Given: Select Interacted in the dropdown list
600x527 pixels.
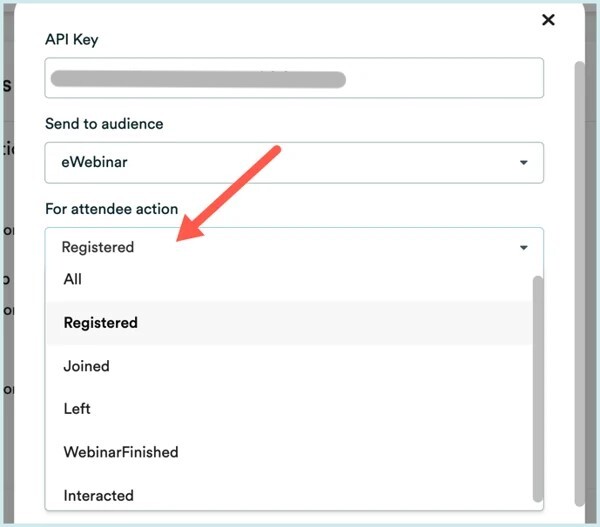Looking at the screenshot, I should pos(99,495).
